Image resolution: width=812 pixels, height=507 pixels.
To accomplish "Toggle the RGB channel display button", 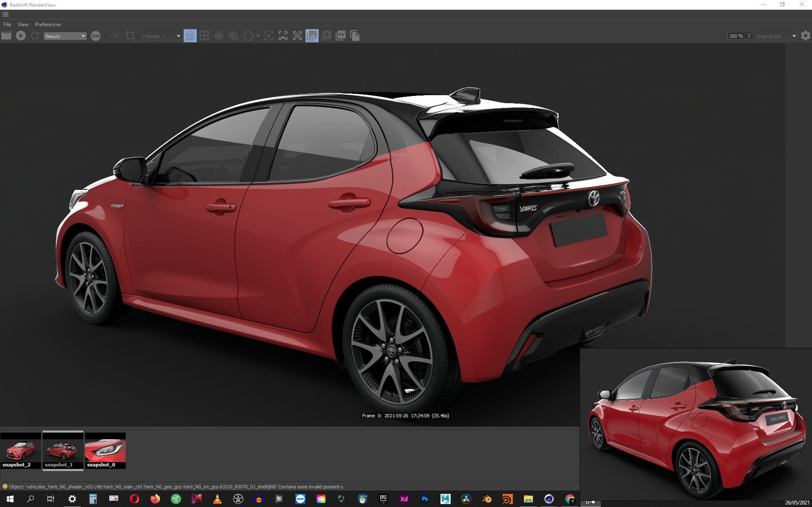I will [x=96, y=36].
